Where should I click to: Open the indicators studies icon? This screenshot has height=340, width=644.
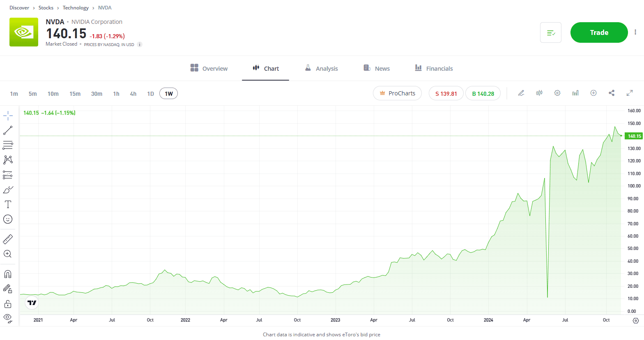575,93
